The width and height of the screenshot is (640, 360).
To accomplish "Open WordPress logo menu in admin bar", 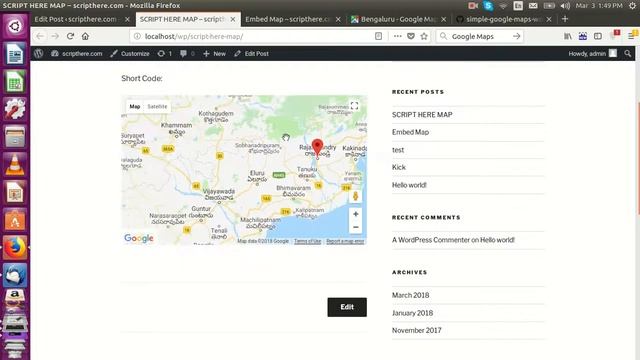I will 39,53.
